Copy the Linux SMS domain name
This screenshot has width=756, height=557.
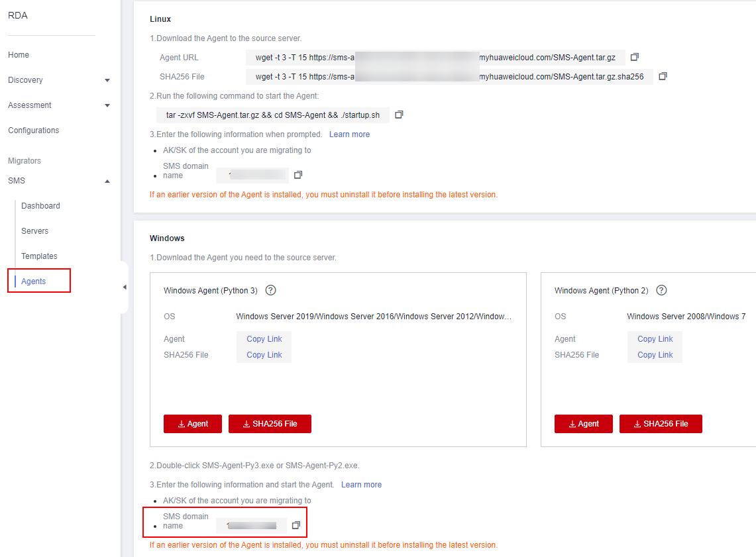(298, 175)
